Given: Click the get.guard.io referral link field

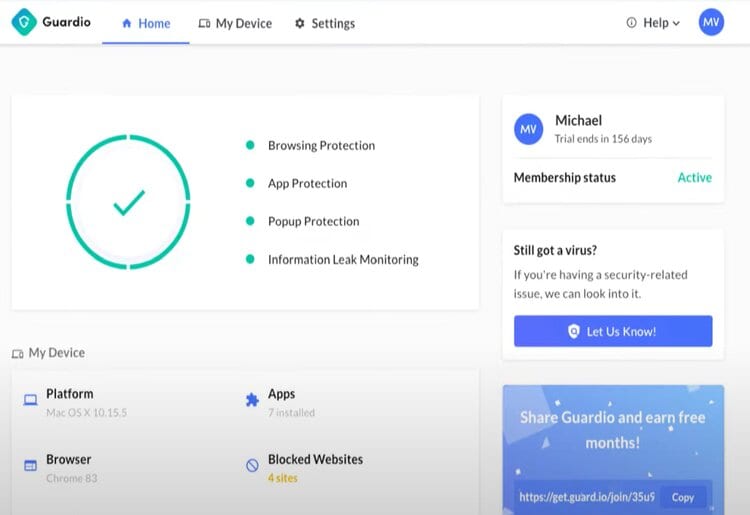Looking at the screenshot, I should pos(587,497).
